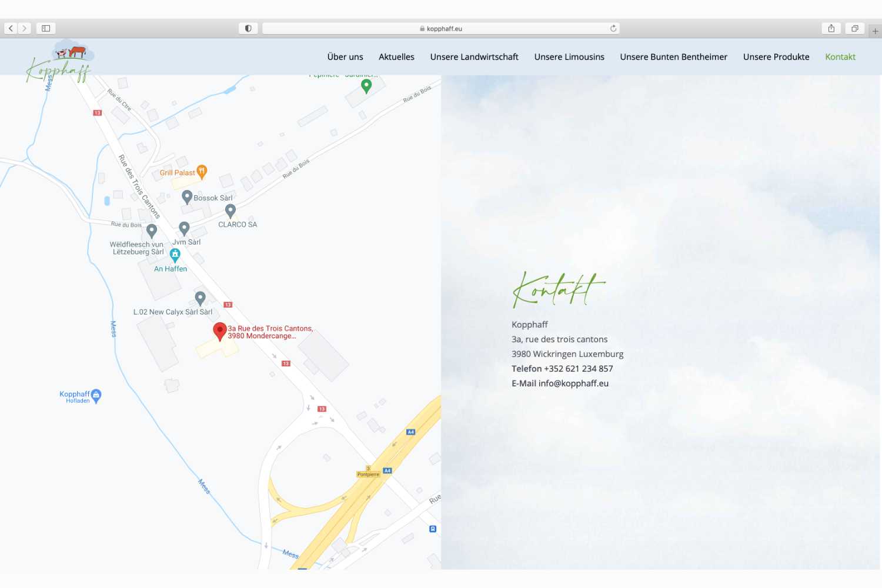The height and width of the screenshot is (588, 882).
Task: Click the L.02 New Calyx Sàrl pin
Action: click(201, 298)
